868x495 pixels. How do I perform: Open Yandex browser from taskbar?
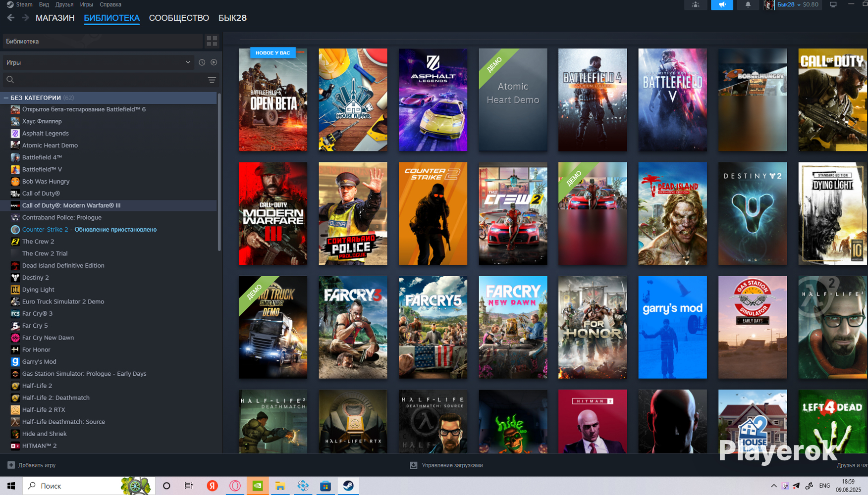[x=212, y=486]
